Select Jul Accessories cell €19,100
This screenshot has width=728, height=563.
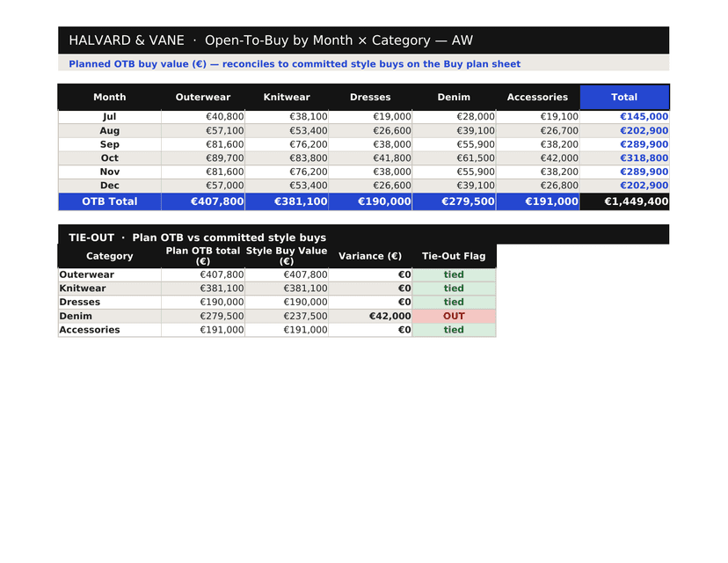point(537,117)
